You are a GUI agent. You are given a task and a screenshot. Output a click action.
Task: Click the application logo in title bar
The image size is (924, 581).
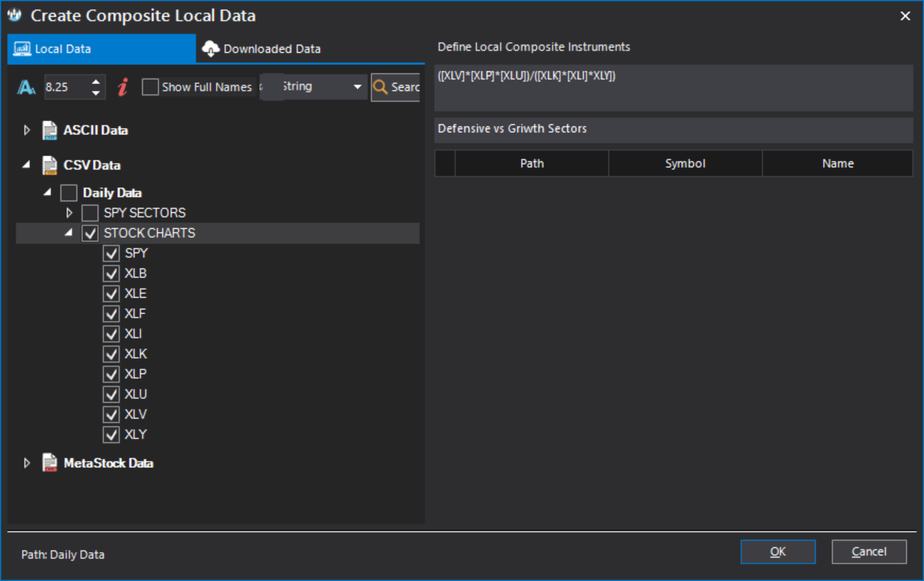(15, 15)
